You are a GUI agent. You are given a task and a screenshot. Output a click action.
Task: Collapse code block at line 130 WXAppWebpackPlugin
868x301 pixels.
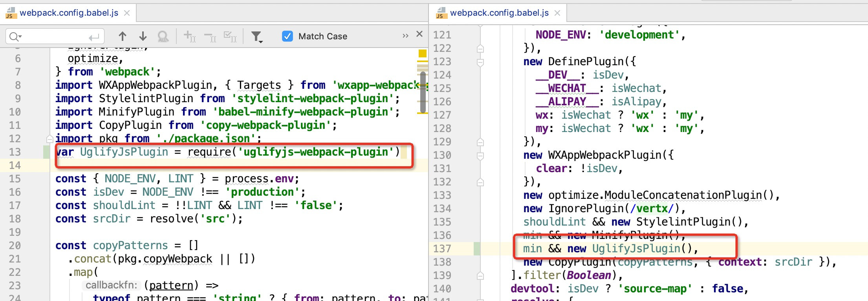pyautogui.click(x=480, y=156)
